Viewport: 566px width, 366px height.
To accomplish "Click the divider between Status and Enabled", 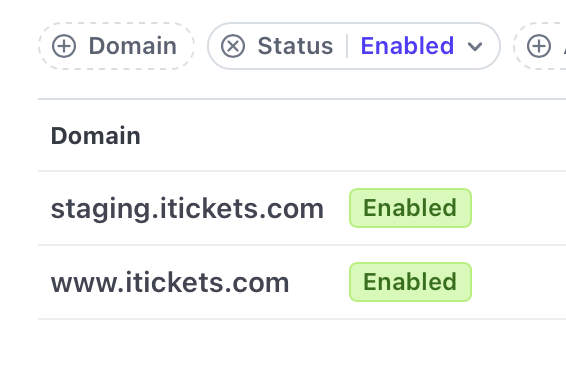I will pos(347,46).
